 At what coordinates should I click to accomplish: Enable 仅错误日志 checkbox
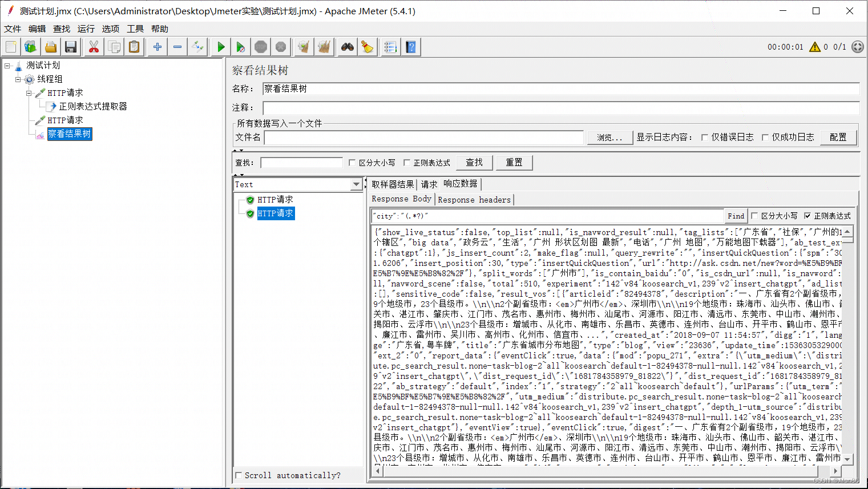pos(705,138)
